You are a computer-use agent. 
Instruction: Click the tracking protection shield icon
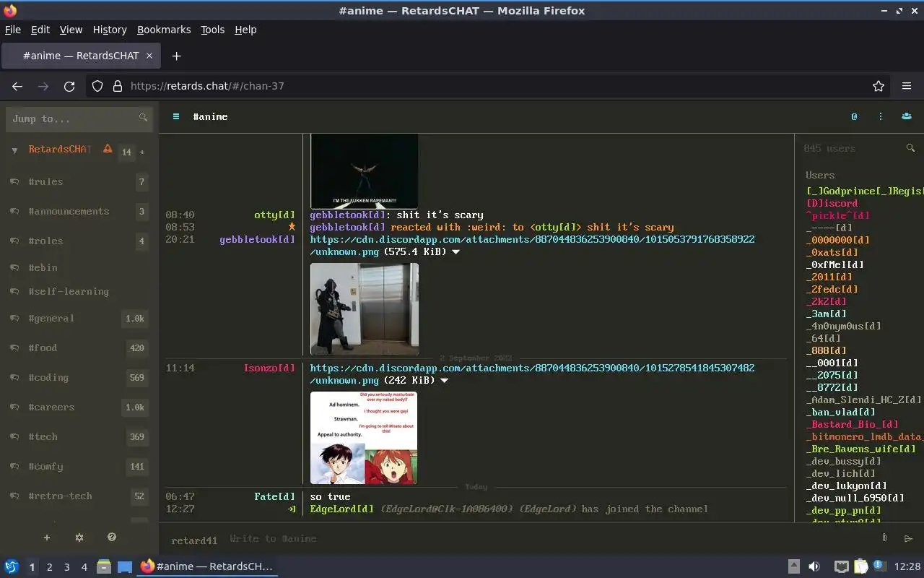point(97,86)
